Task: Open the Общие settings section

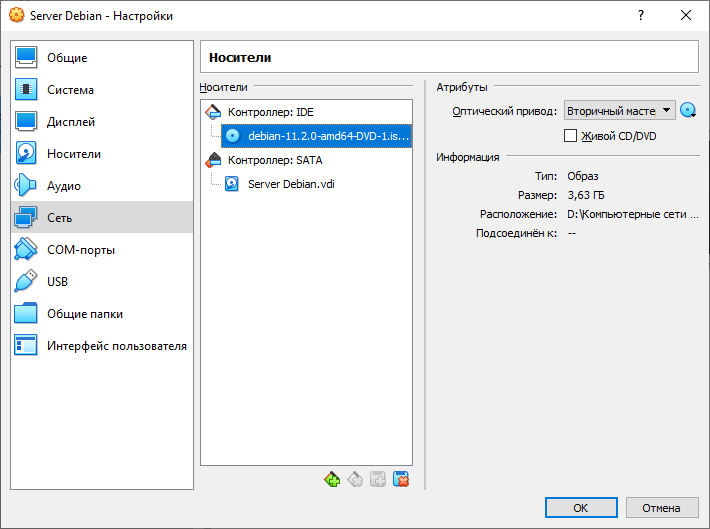Action: [67, 58]
